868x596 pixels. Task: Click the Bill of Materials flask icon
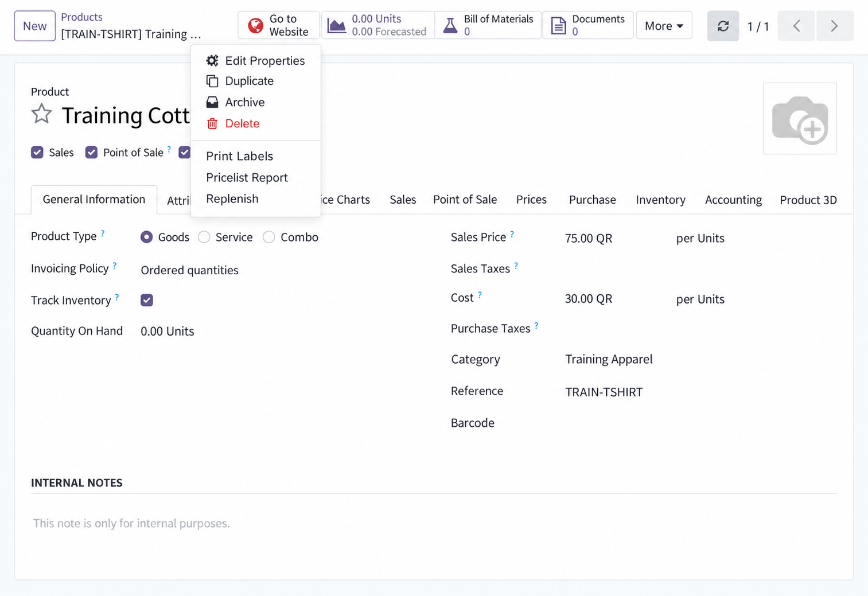450,25
